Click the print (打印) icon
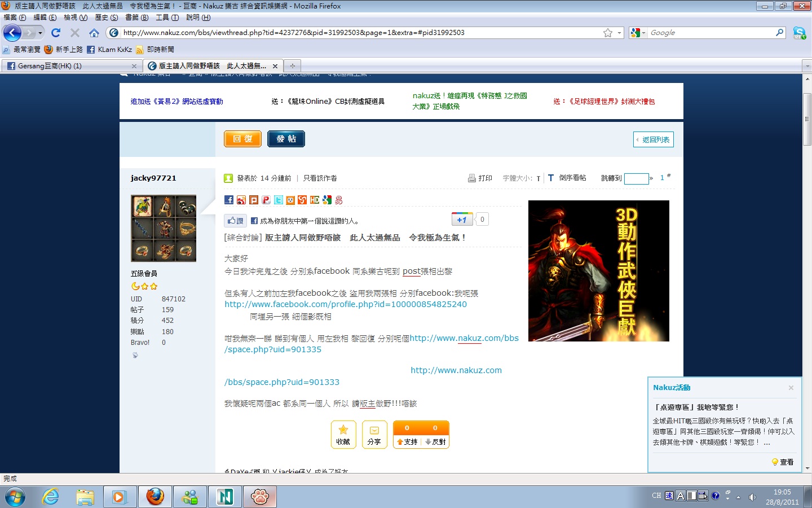This screenshot has width=812, height=508. [x=472, y=178]
